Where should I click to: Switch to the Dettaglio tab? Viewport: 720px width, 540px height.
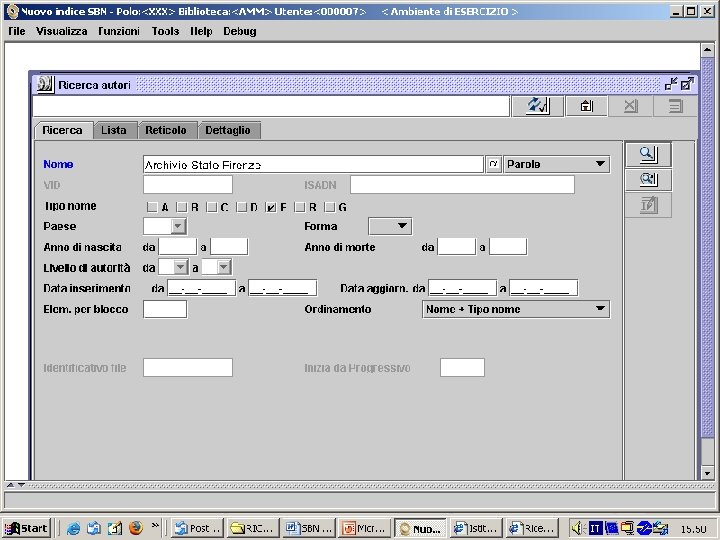pos(228,130)
